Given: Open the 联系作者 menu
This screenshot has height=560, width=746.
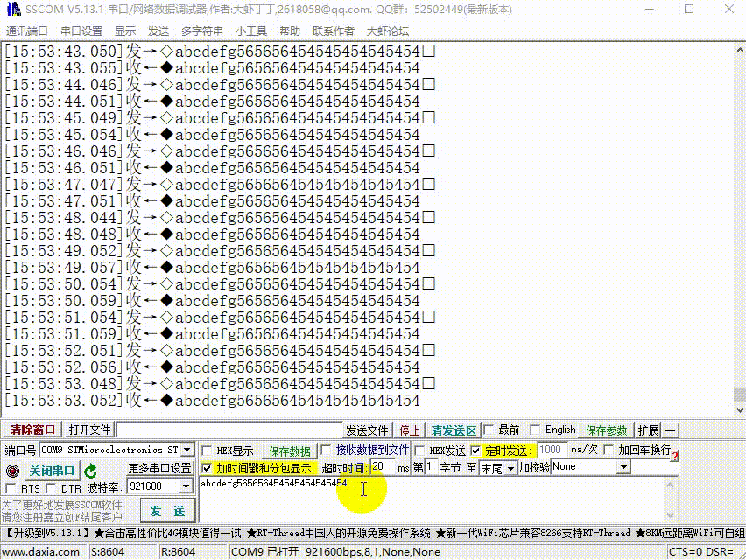Looking at the screenshot, I should [x=333, y=31].
